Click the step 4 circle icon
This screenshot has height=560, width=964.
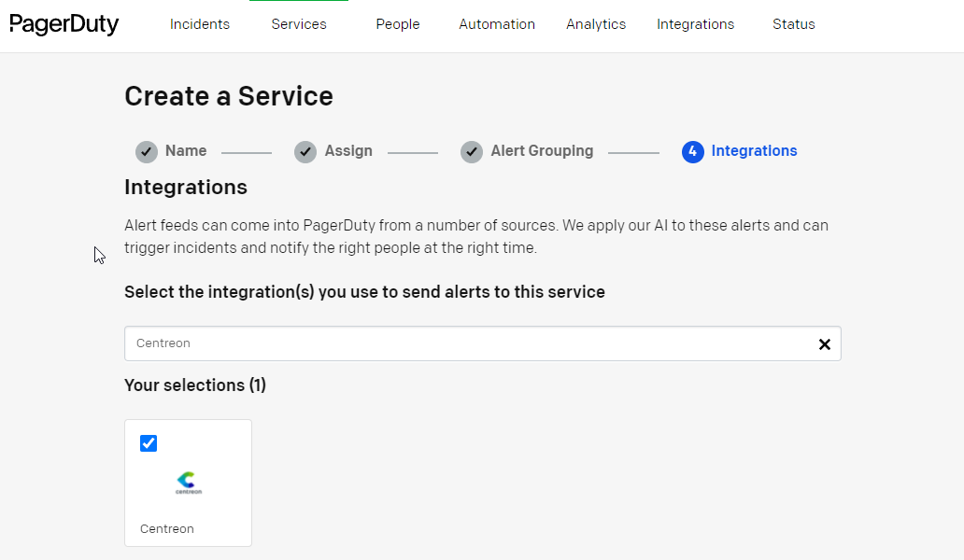pos(693,151)
